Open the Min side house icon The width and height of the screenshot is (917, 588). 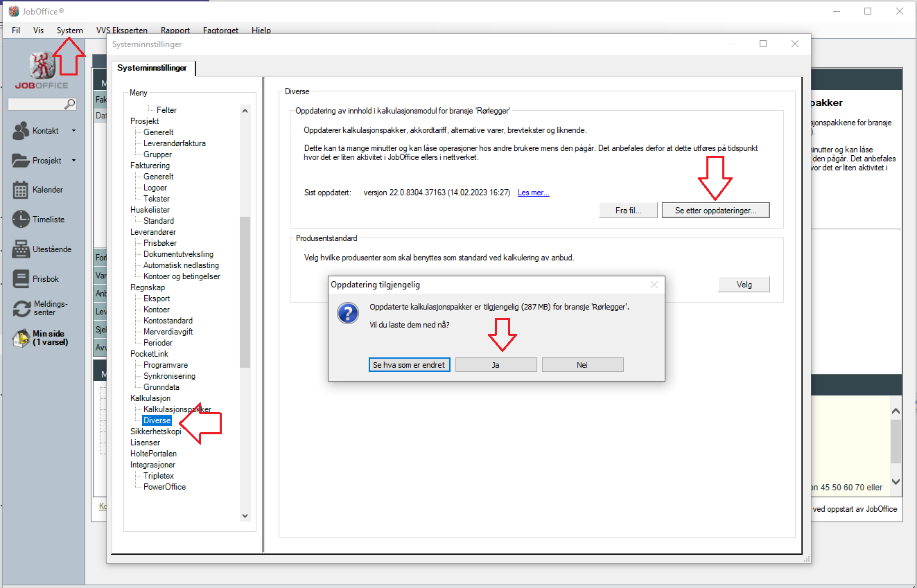coord(21,338)
